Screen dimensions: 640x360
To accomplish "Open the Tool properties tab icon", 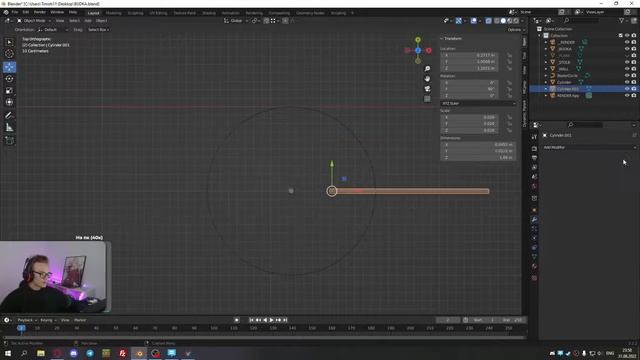I will tap(534, 137).
